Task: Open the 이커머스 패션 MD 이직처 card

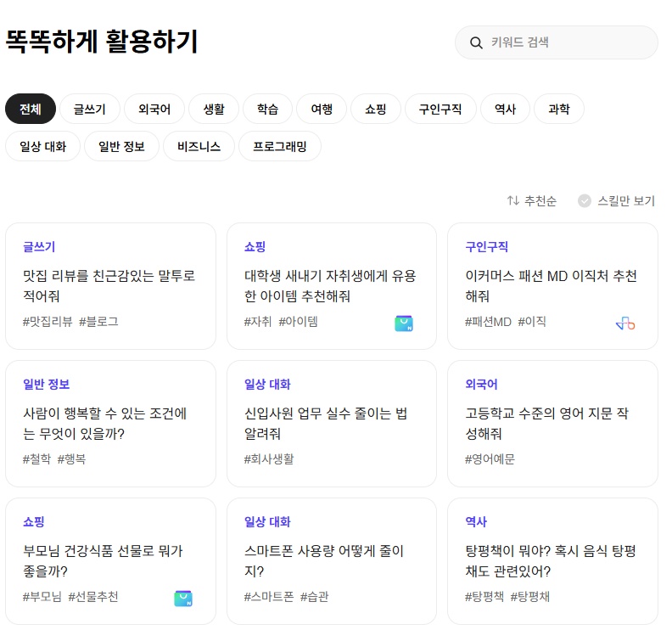Action: (x=553, y=286)
